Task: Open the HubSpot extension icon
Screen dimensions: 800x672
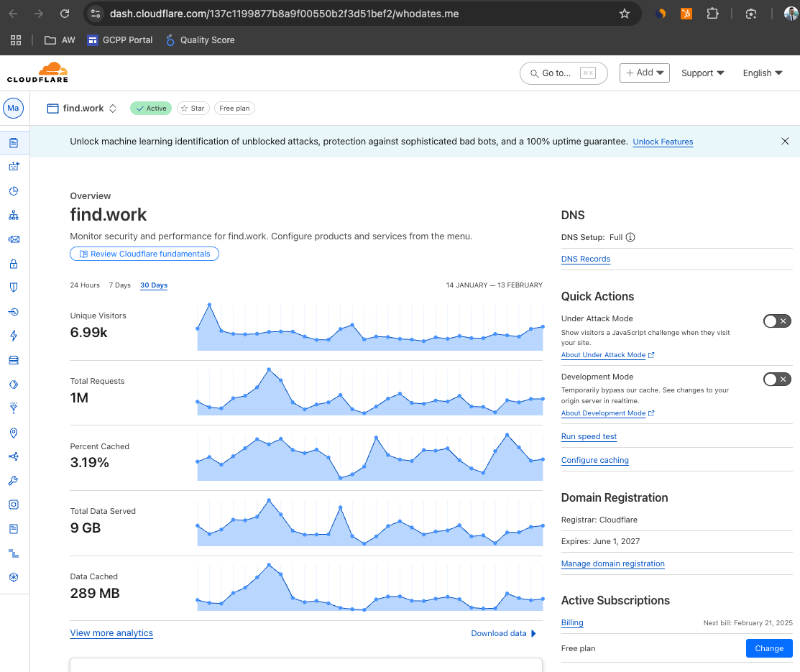Action: coord(686,14)
